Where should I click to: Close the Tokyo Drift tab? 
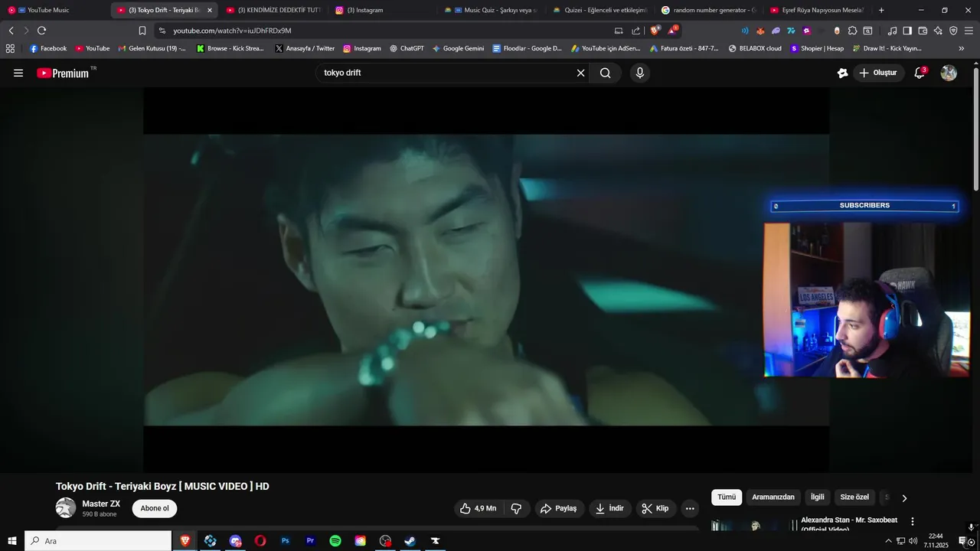[x=210, y=10]
